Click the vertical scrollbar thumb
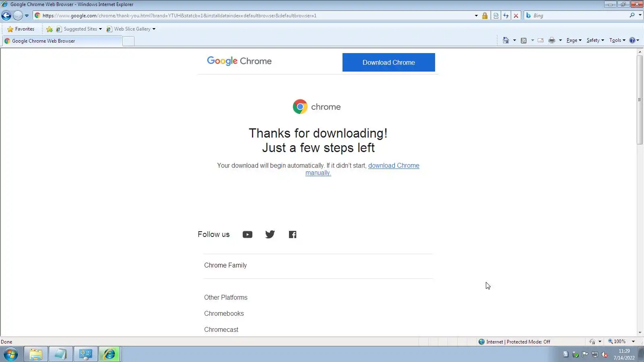The height and width of the screenshot is (362, 644). [640, 100]
